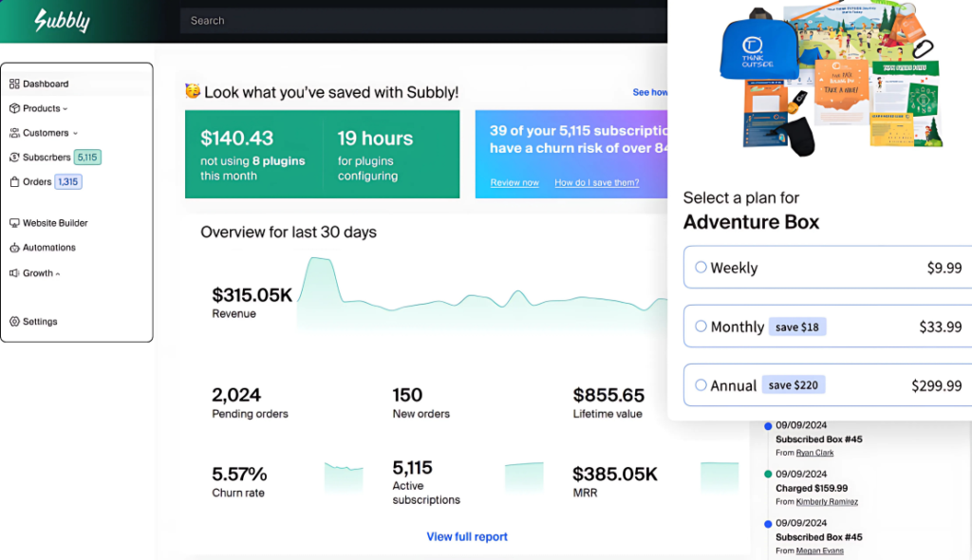This screenshot has width=972, height=560.
Task: Click the MRR sparkline chart
Action: pos(720,476)
